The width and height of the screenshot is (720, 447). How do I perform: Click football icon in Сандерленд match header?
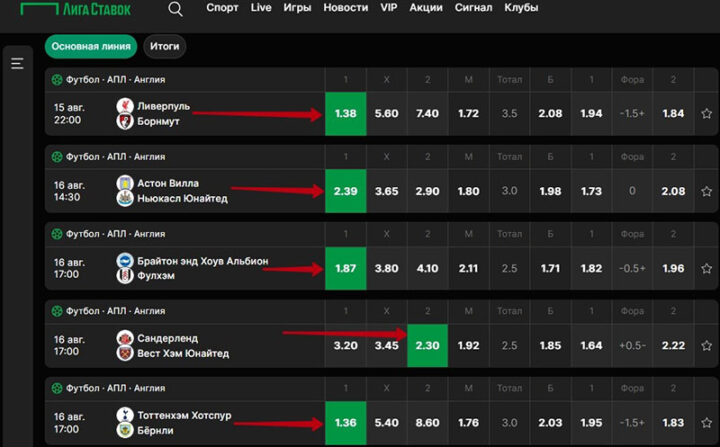[56, 311]
